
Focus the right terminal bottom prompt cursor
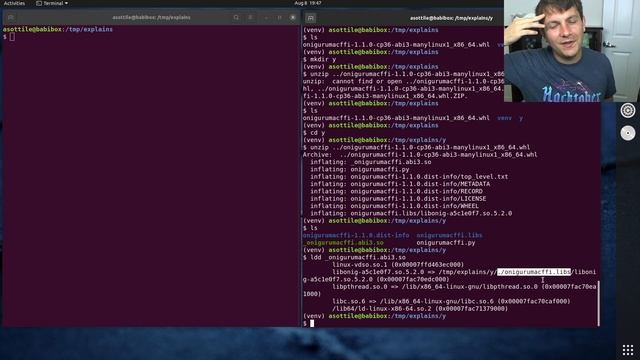click(x=312, y=323)
